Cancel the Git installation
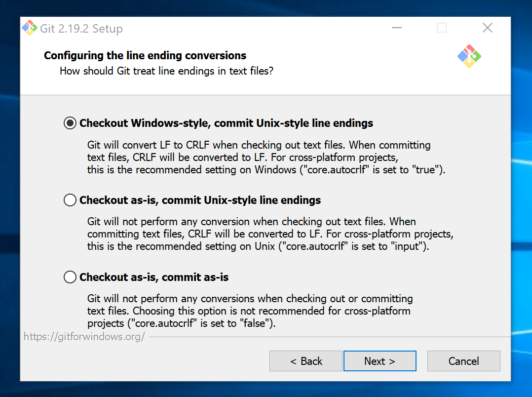The image size is (532, 397). [x=464, y=361]
